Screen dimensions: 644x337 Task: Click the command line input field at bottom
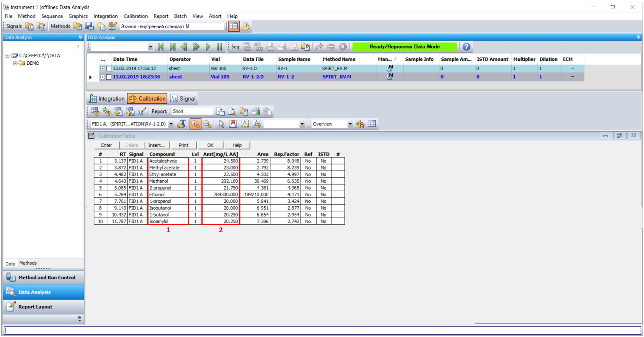click(322, 331)
